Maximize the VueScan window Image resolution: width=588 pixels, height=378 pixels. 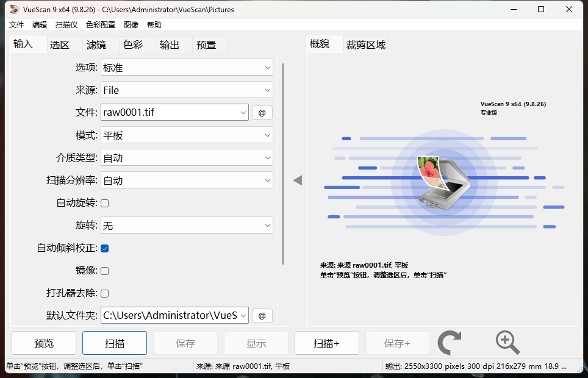tap(541, 9)
